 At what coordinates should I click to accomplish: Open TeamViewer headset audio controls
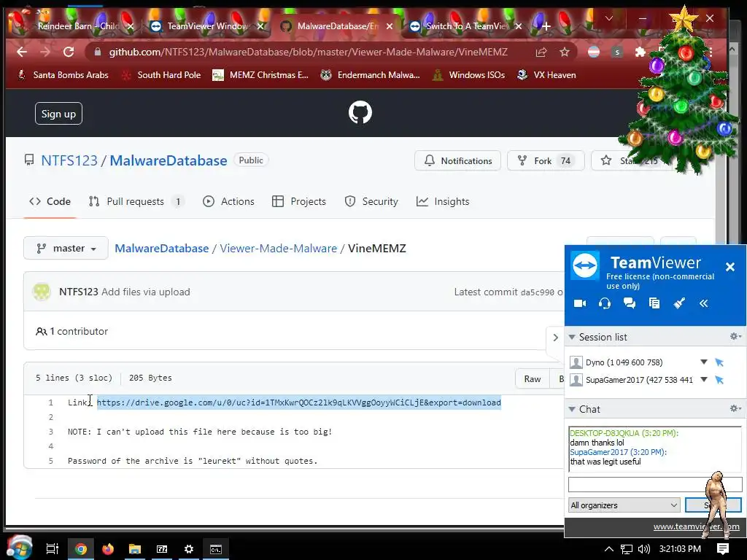click(605, 303)
